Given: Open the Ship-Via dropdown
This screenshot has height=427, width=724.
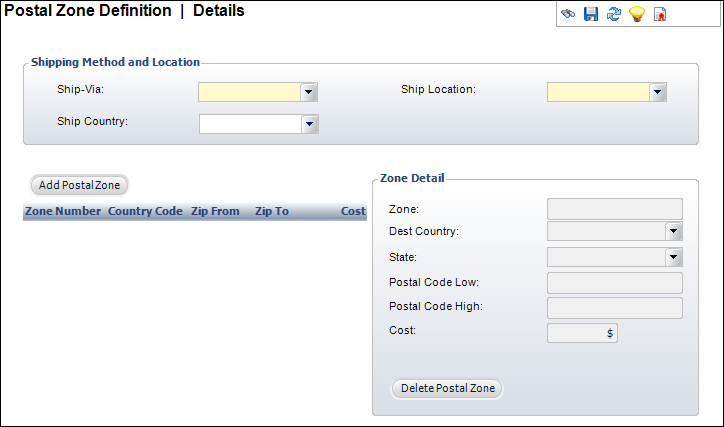Looking at the screenshot, I should pyautogui.click(x=309, y=92).
